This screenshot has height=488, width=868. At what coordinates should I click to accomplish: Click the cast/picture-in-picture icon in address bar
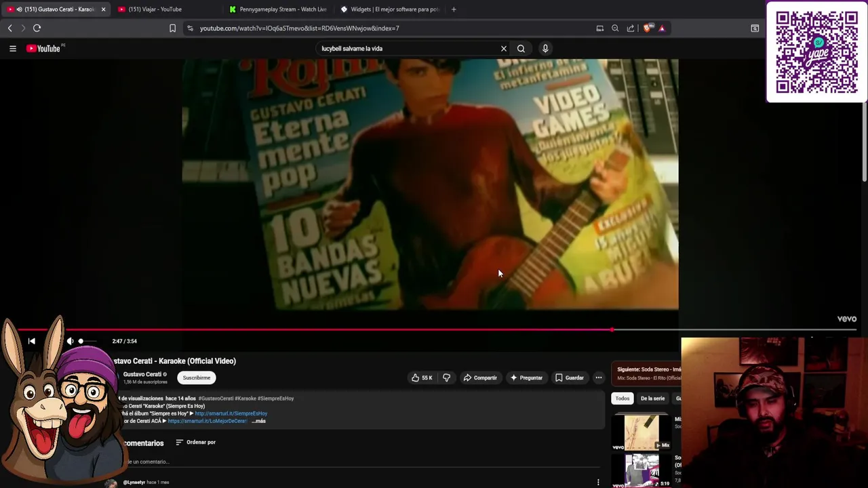(599, 28)
